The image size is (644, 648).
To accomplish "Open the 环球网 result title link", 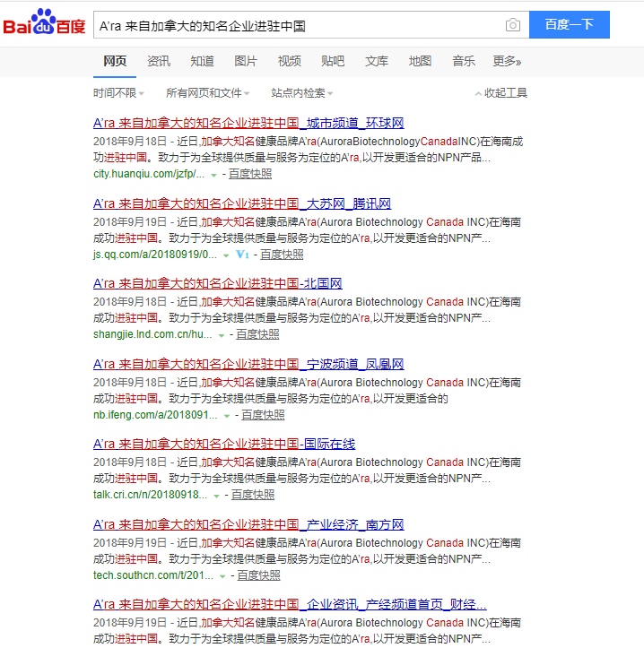I will tap(248, 123).
